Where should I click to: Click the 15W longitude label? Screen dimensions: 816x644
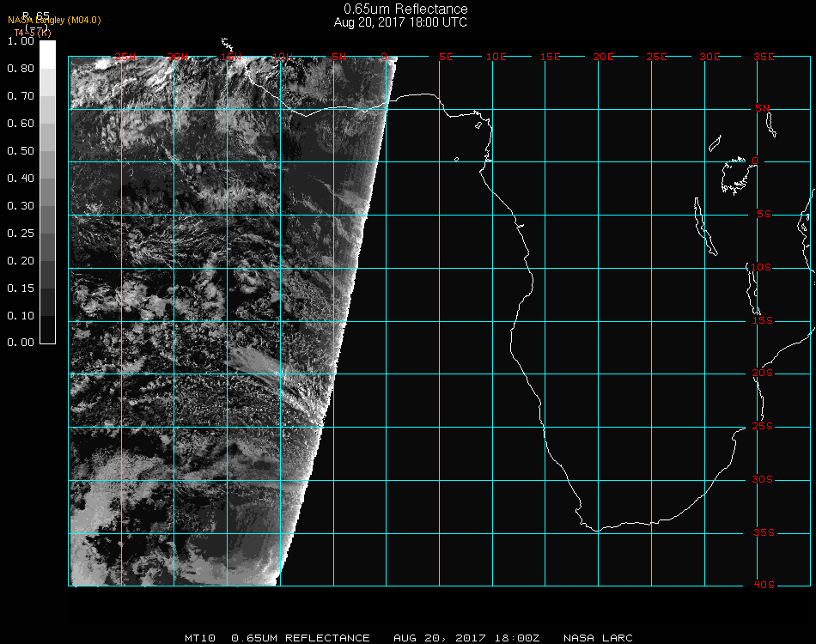[230, 57]
